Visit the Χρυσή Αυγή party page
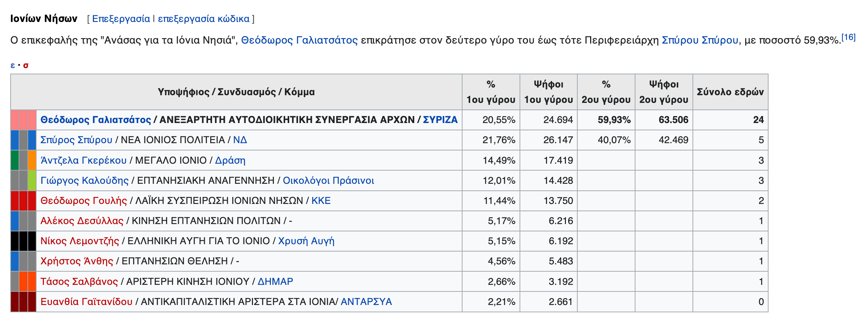 pos(307,241)
